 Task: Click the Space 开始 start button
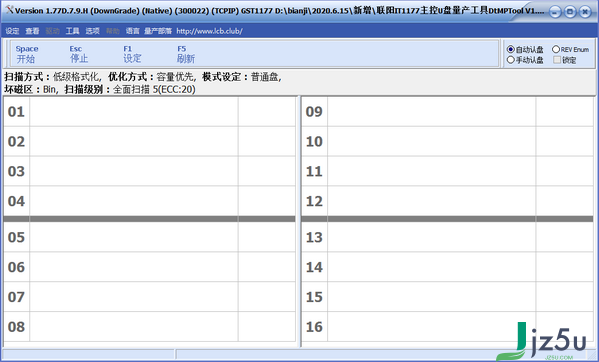click(27, 54)
